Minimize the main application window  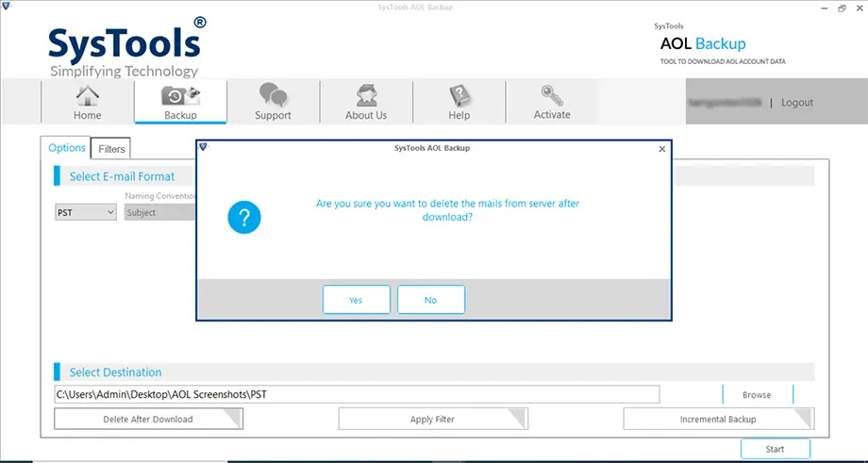[826, 8]
